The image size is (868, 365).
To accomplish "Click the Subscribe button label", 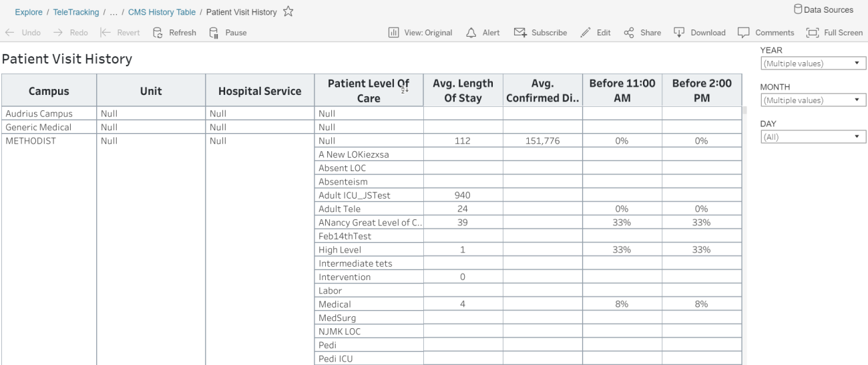I will (x=550, y=33).
